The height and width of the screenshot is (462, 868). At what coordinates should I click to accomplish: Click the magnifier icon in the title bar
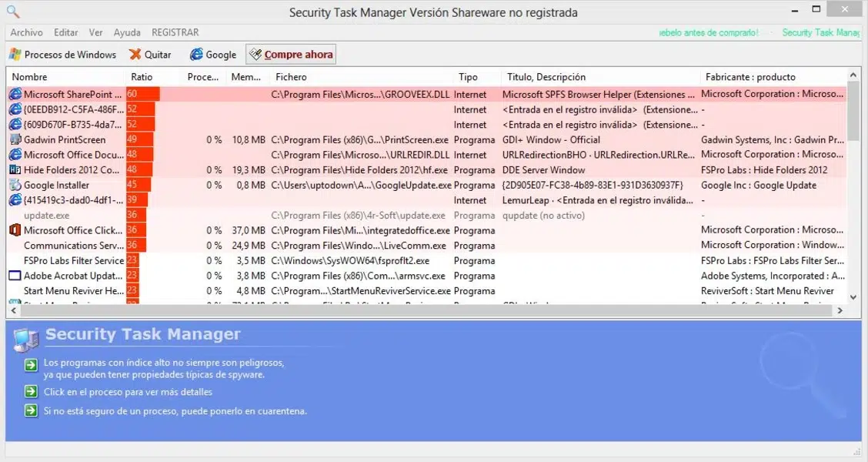(12, 11)
